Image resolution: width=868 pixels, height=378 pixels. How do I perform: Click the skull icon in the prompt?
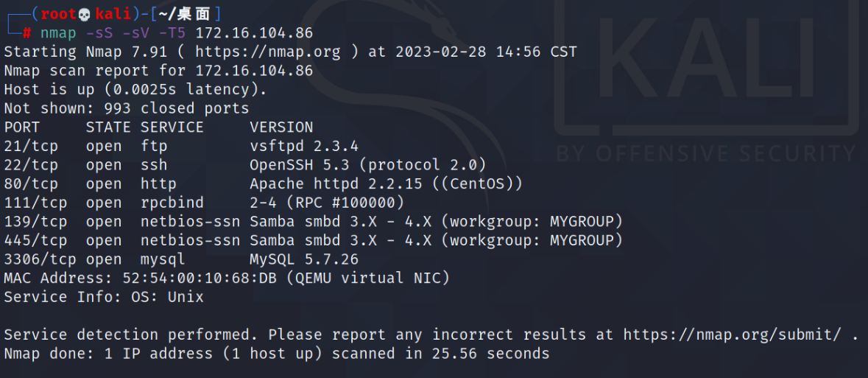tap(85, 13)
